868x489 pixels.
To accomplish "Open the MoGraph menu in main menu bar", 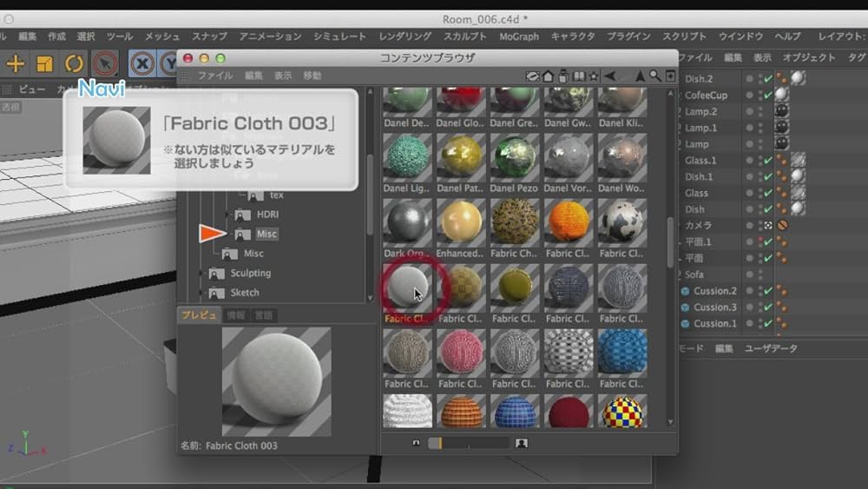I will (x=519, y=36).
